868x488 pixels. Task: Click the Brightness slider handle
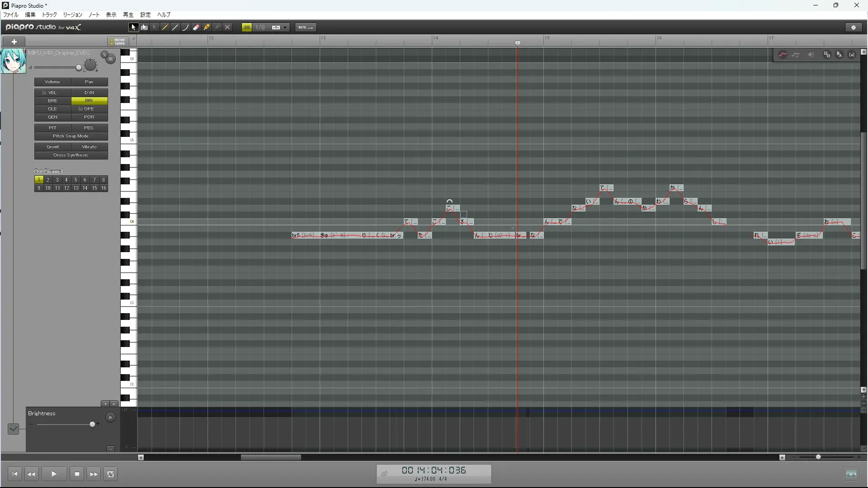point(93,424)
